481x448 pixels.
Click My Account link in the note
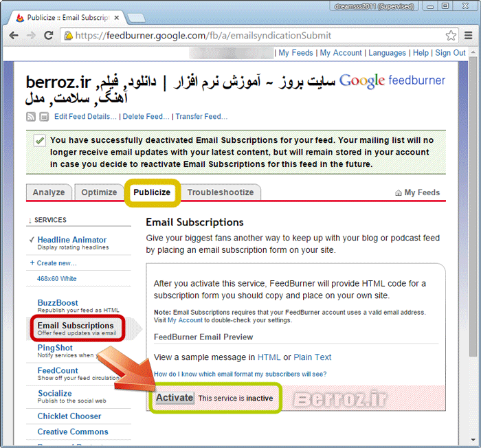(186, 320)
